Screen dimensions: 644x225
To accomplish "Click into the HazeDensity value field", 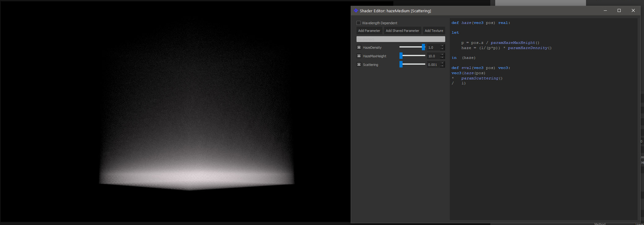I will [433, 48].
